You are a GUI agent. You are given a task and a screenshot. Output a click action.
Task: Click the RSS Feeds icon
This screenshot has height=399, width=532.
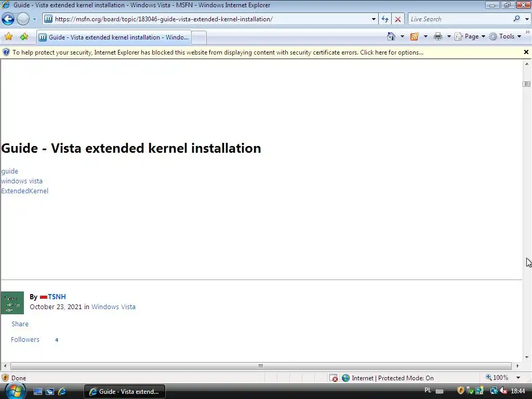[x=414, y=36]
